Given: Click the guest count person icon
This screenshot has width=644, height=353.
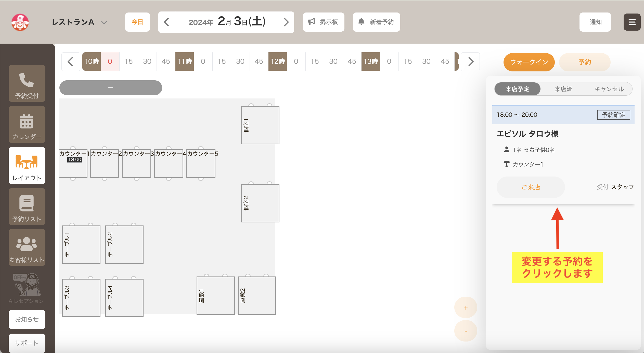Looking at the screenshot, I should pyautogui.click(x=507, y=150).
